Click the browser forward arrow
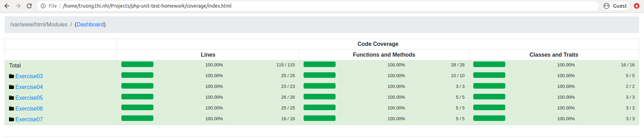 [x=18, y=6]
